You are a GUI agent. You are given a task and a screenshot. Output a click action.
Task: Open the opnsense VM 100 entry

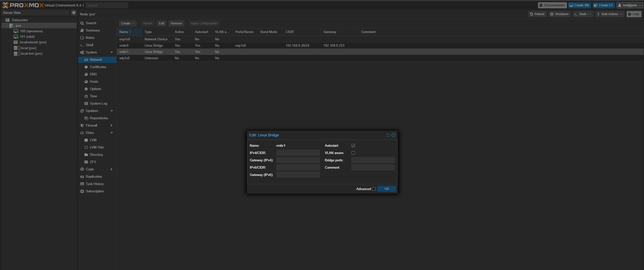pyautogui.click(x=31, y=31)
